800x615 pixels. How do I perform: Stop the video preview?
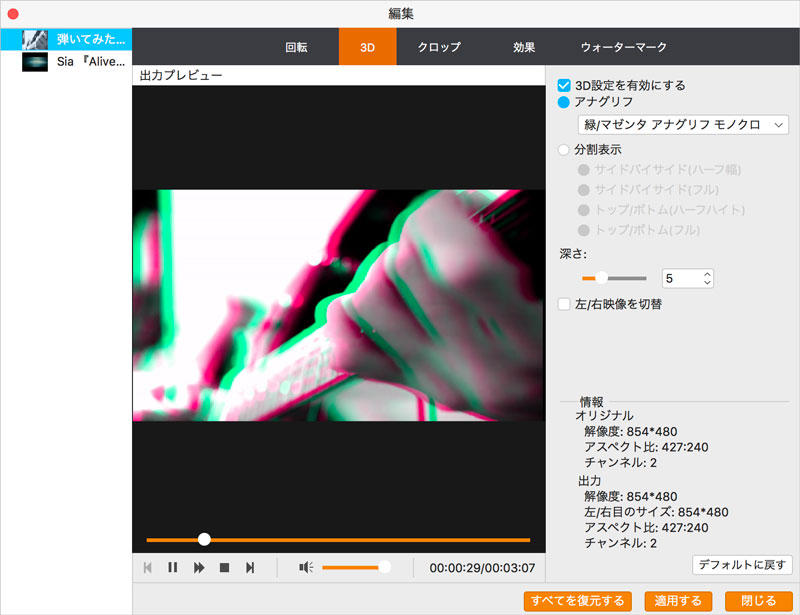(x=225, y=568)
